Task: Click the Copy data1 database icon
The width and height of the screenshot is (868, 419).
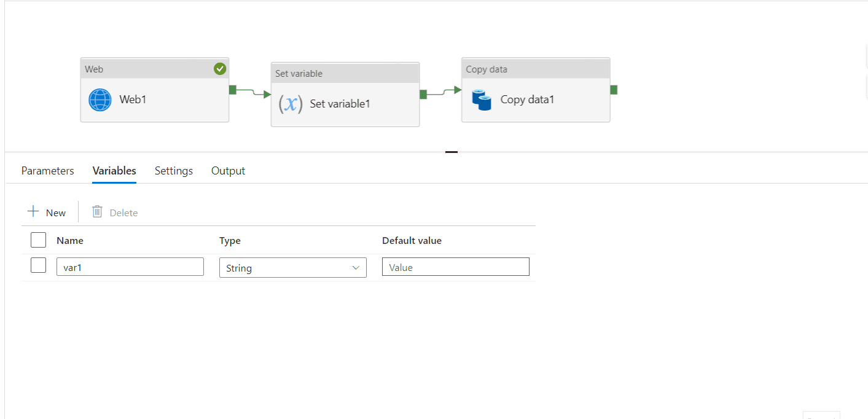Action: coord(482,99)
